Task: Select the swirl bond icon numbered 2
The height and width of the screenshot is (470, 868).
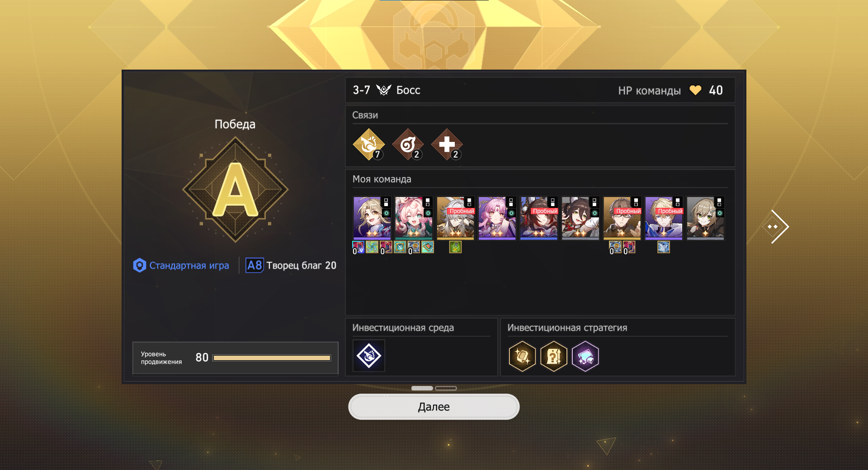Action: (408, 145)
